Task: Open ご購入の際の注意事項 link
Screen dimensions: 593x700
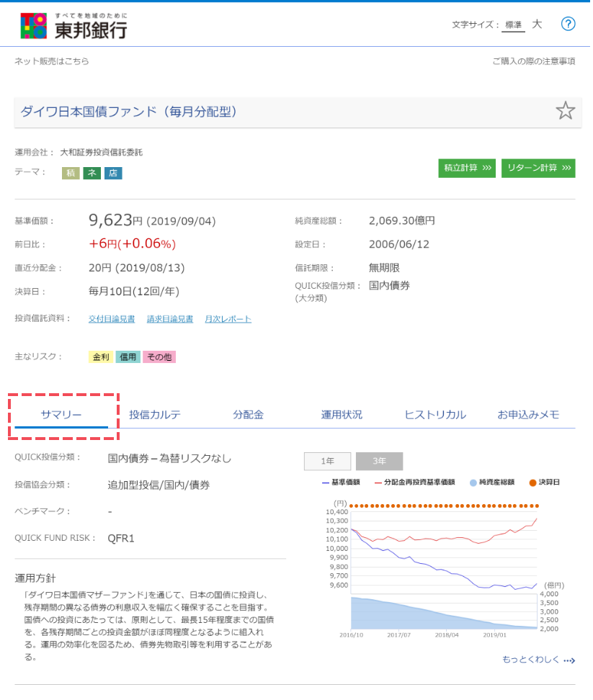Action: pos(534,61)
